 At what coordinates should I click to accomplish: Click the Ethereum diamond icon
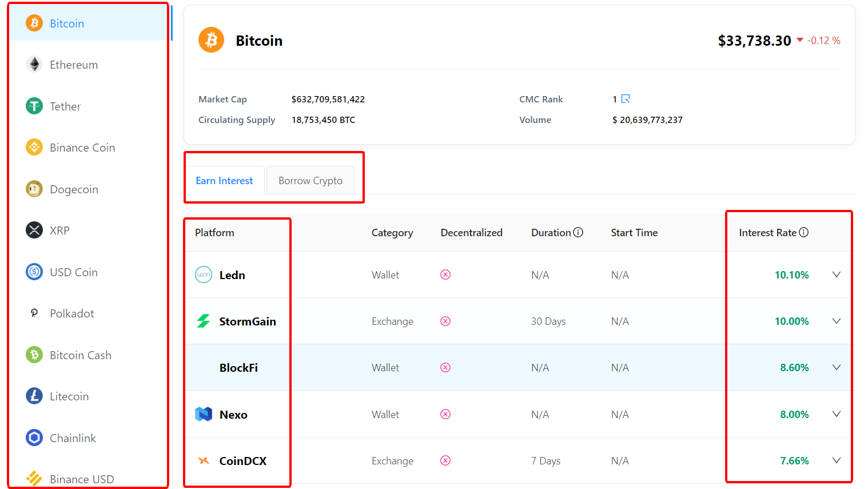pyautogui.click(x=34, y=65)
